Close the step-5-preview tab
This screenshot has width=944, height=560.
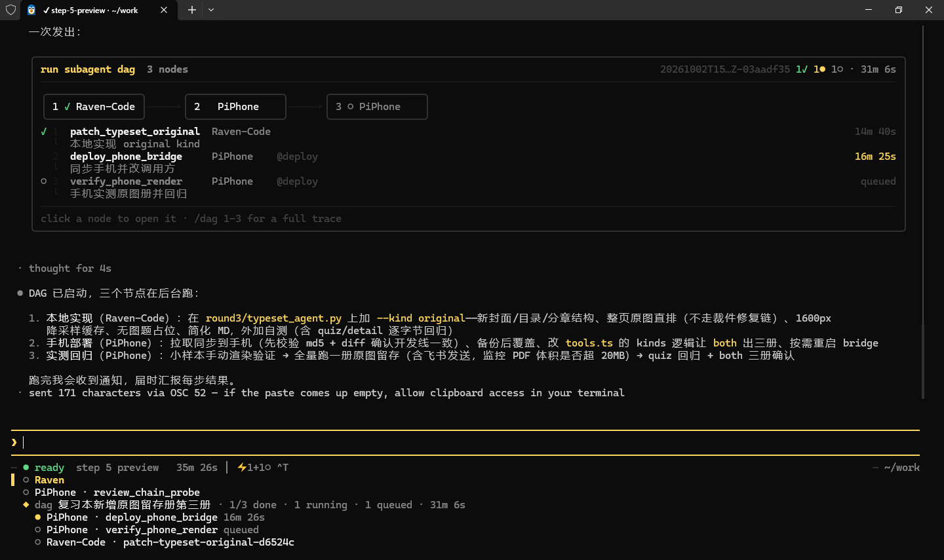pos(164,10)
